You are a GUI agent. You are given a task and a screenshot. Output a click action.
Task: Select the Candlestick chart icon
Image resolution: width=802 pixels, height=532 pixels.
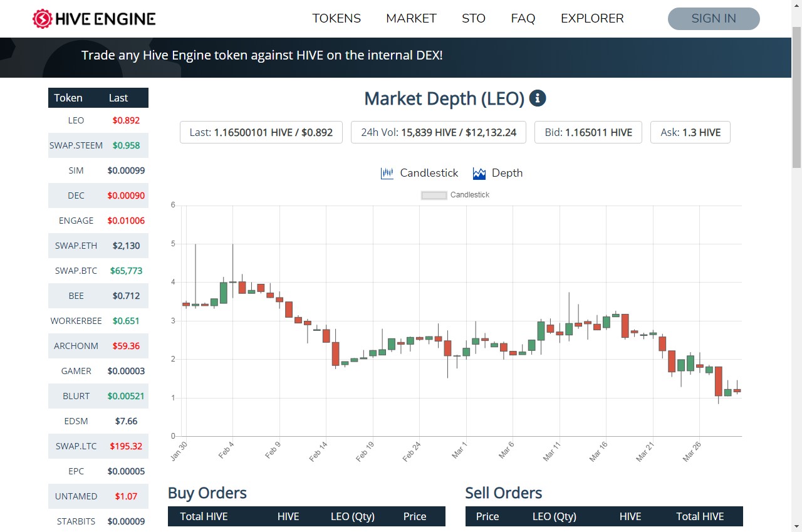387,173
